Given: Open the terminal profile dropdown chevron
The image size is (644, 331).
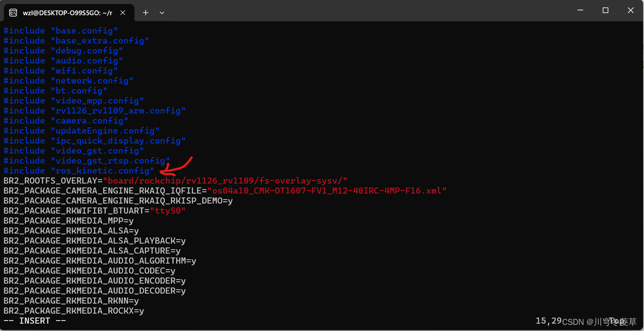Looking at the screenshot, I should click(x=161, y=13).
